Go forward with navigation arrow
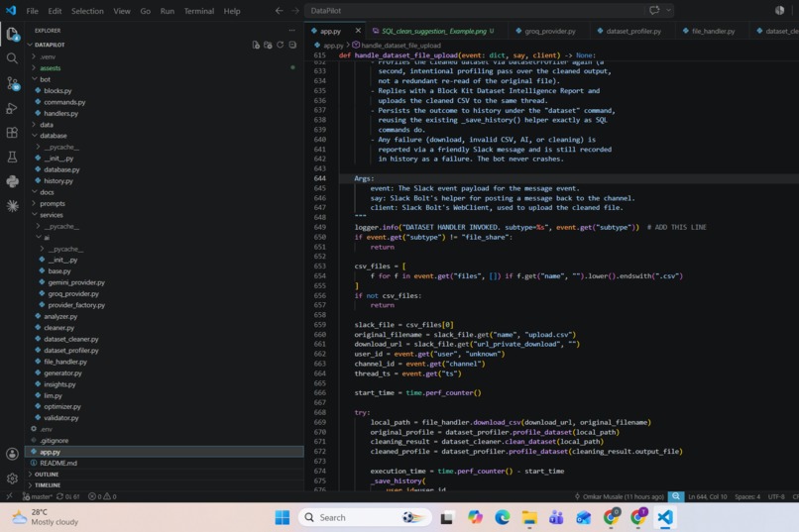Image resolution: width=799 pixels, height=532 pixels. point(295,11)
